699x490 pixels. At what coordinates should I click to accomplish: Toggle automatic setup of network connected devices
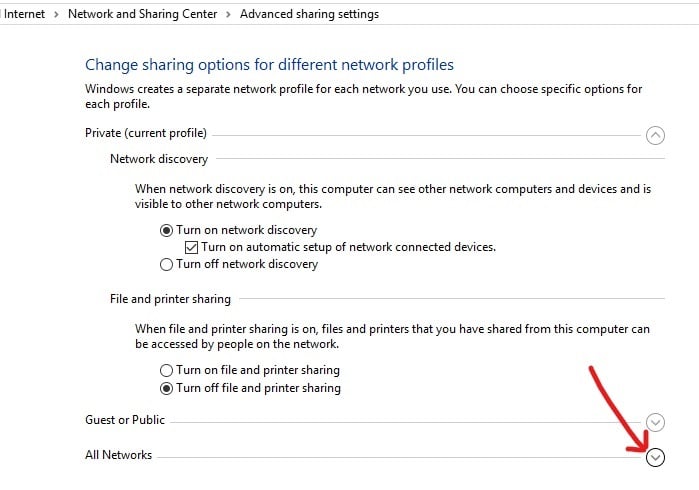point(193,247)
